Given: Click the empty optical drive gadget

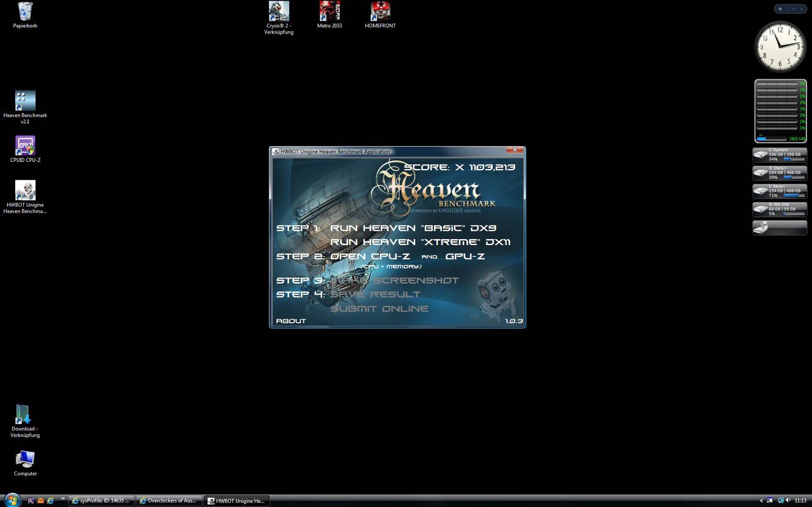Looking at the screenshot, I should [780, 228].
